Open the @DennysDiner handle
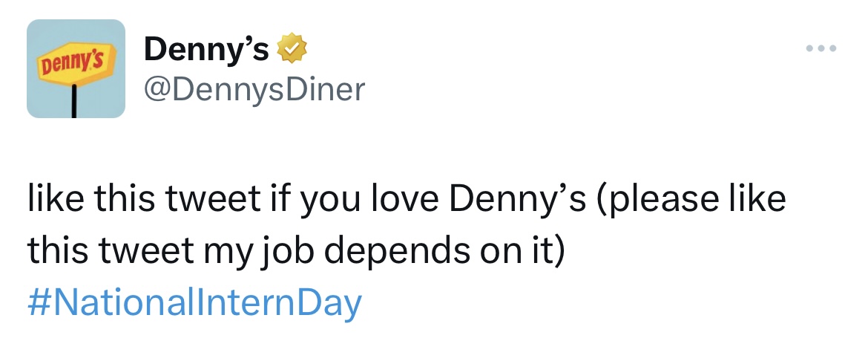Viewport: 868px width, 341px height. pos(254,89)
